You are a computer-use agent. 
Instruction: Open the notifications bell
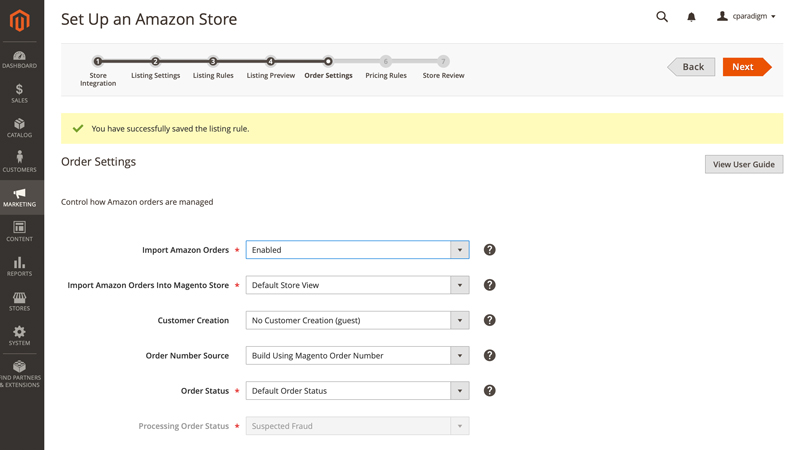pos(691,17)
